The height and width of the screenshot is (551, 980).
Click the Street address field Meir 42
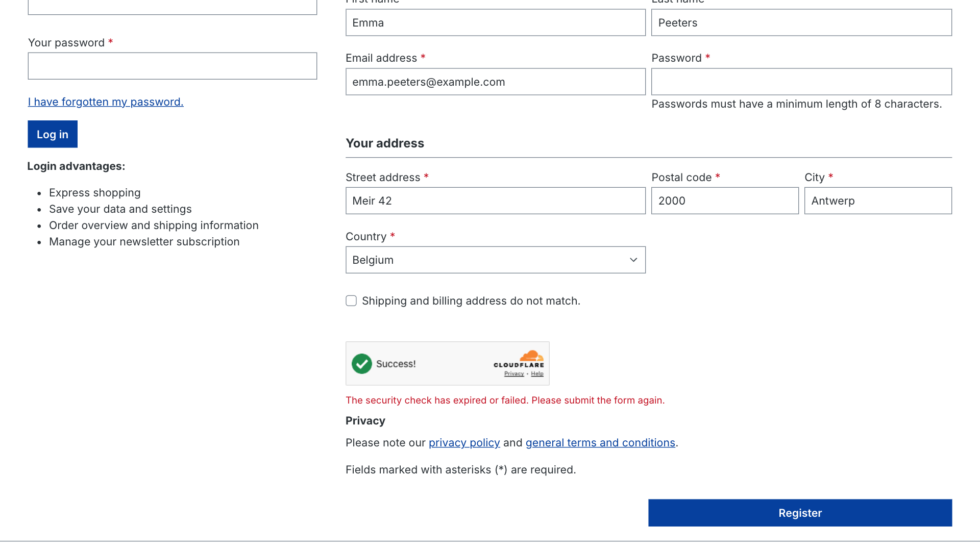point(495,201)
